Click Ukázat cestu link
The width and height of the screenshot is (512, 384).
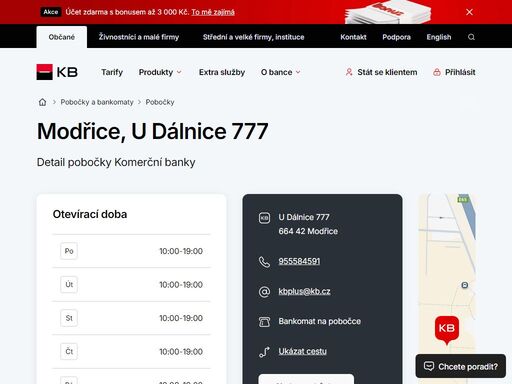point(303,351)
